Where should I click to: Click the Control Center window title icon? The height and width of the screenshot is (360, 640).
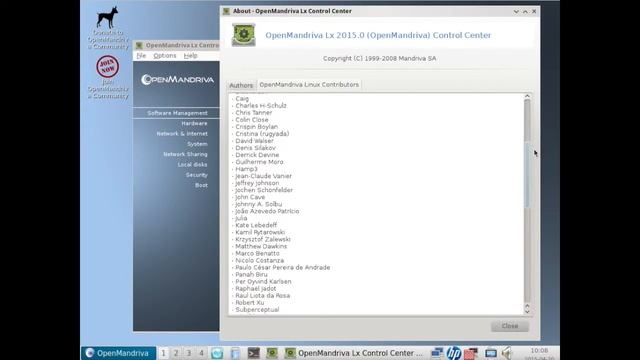pos(139,45)
